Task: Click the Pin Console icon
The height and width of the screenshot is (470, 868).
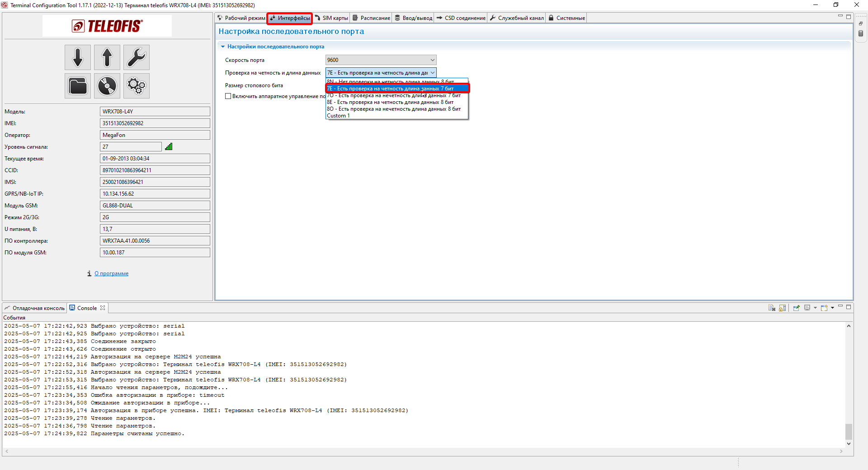Action: pyautogui.click(x=796, y=308)
